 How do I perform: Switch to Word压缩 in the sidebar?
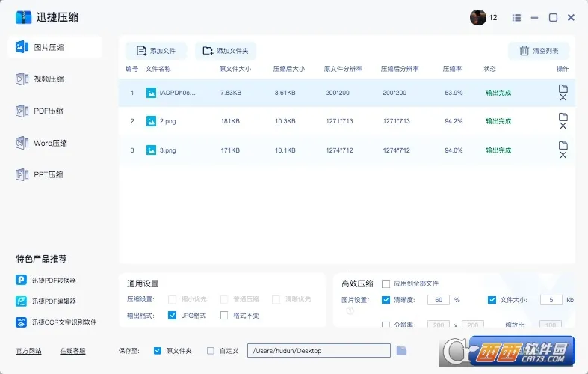50,143
